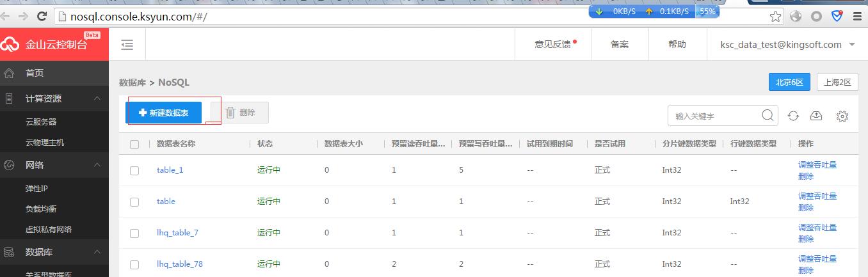Open the lhq_table_78 table link
This screenshot has width=868, height=277.
pos(179,264)
